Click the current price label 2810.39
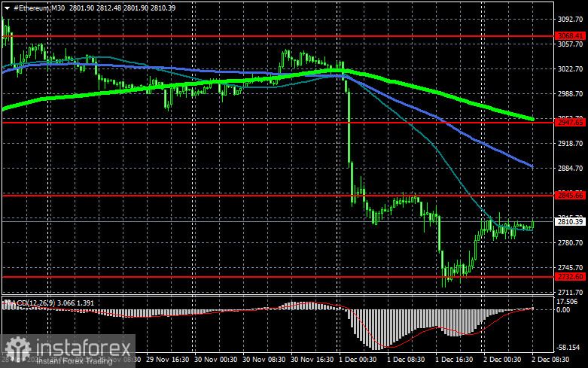 click(x=571, y=222)
